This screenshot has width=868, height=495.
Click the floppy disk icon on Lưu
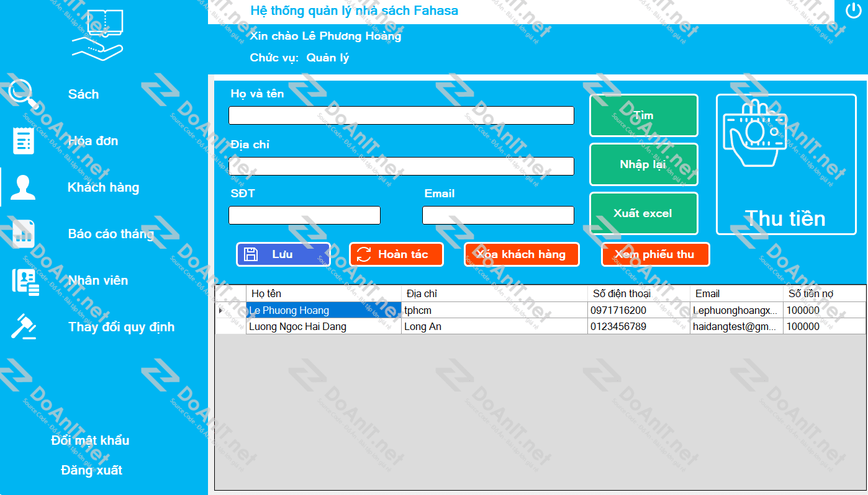click(251, 254)
